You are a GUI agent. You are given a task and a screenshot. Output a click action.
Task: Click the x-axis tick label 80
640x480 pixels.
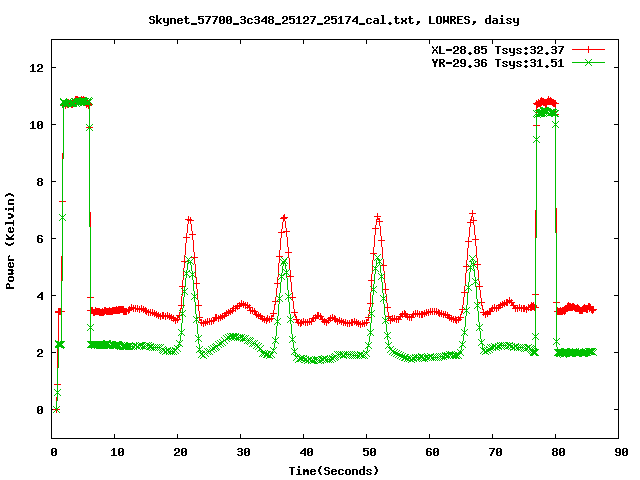[x=558, y=452]
